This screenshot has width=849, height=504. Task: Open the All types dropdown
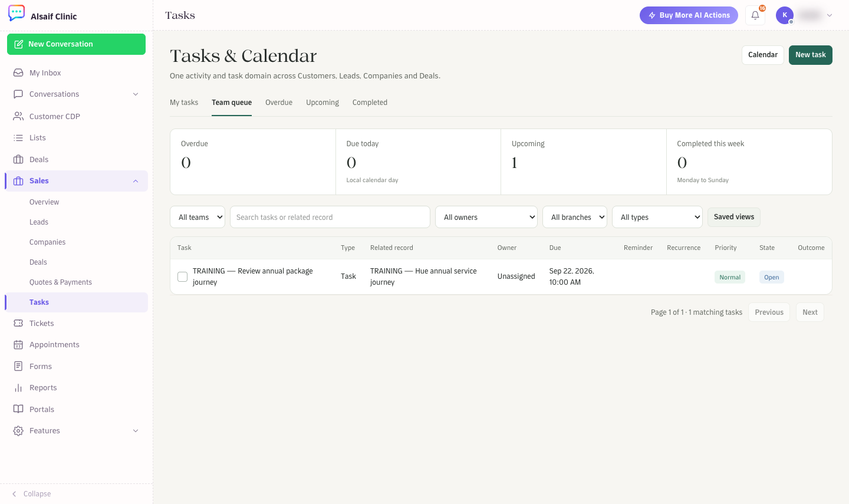(x=657, y=217)
